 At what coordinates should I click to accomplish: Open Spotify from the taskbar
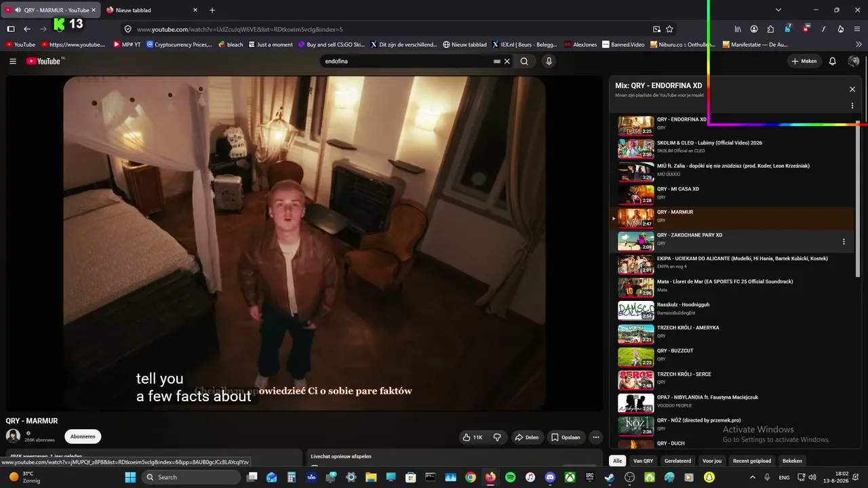(510, 477)
